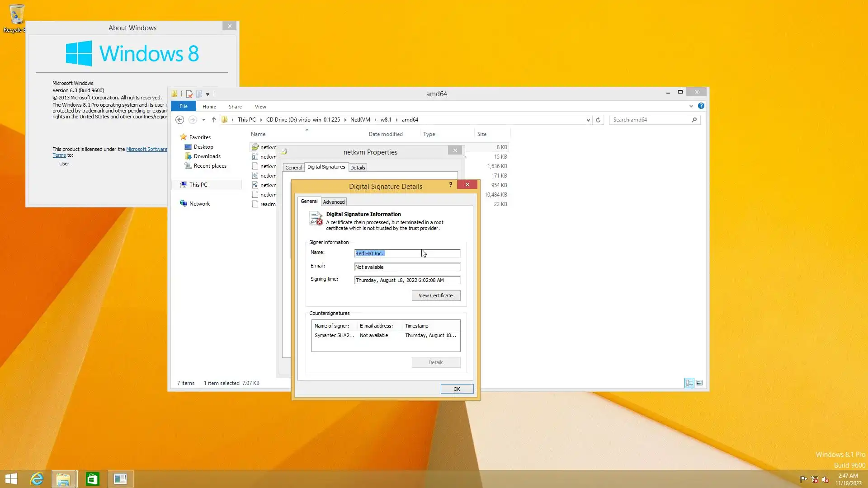This screenshot has width=868, height=488.
Task: Open Quick Access Toolbar customize dropdown
Action: tap(208, 94)
